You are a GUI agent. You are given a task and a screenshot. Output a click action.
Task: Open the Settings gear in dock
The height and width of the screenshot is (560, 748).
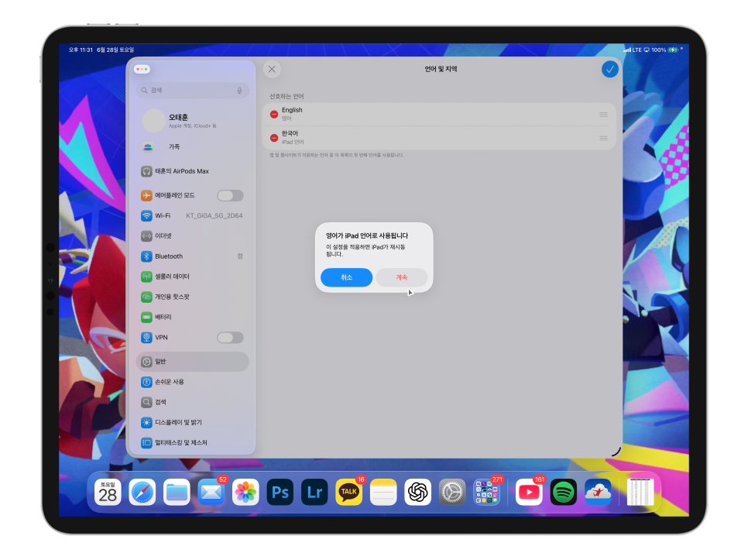click(x=452, y=493)
